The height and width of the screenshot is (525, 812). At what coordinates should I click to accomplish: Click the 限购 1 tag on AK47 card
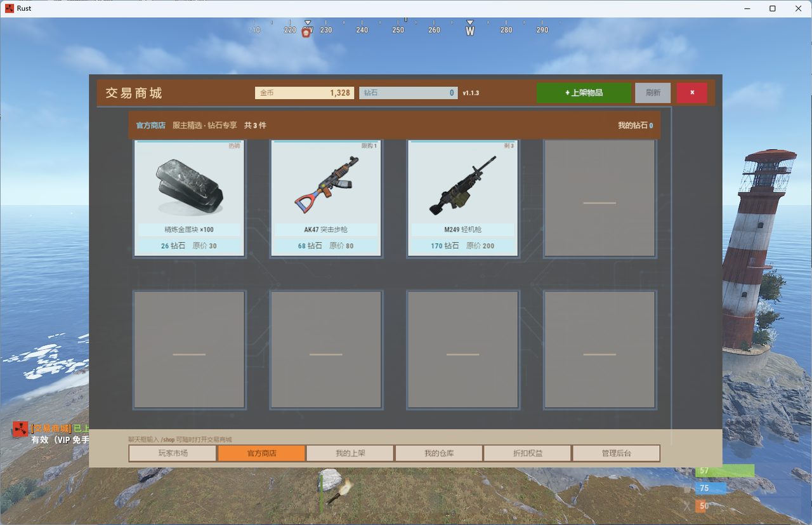(369, 146)
